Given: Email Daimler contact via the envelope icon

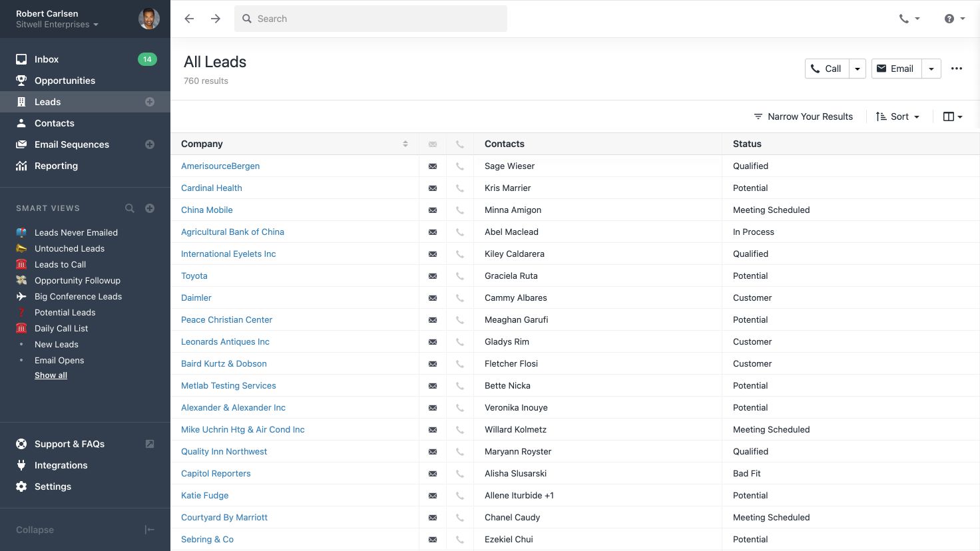Looking at the screenshot, I should 432,297.
